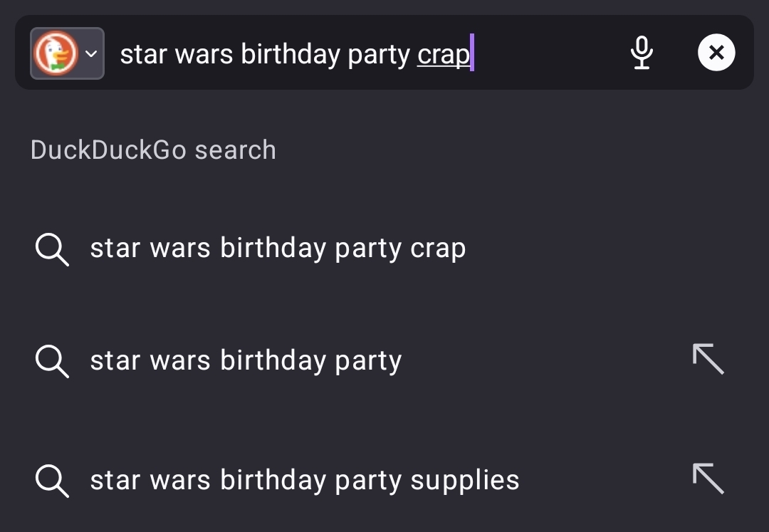Choose the "star wars birthday party" suggestion
This screenshot has width=769, height=532.
[x=246, y=361]
